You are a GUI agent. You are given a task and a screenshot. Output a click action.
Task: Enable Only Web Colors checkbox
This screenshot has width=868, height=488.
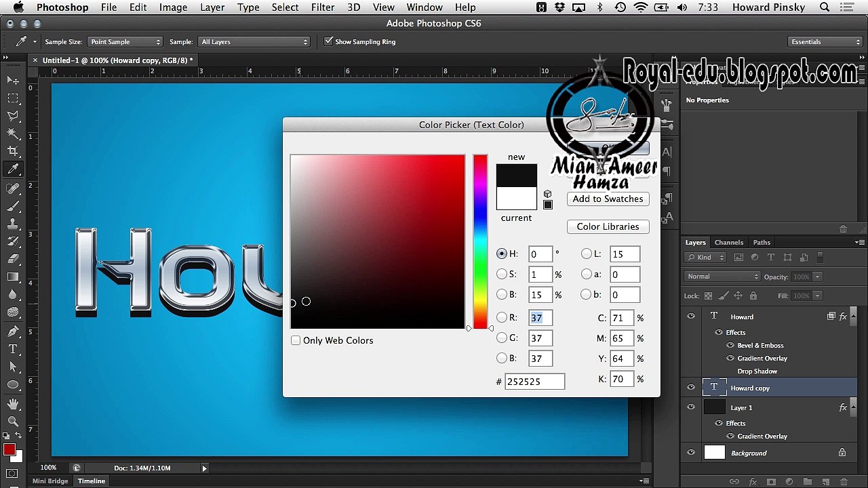coord(296,340)
